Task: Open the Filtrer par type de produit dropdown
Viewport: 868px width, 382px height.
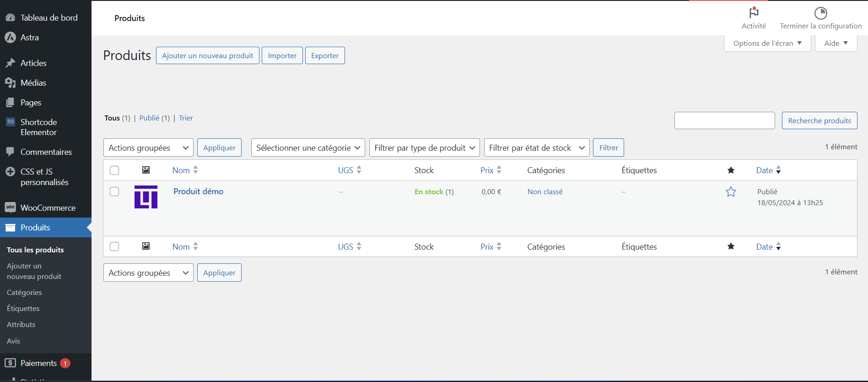Action: (425, 147)
